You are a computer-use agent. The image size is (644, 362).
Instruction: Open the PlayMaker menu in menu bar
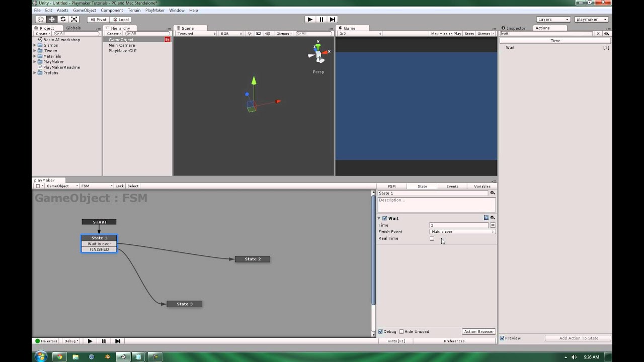click(154, 10)
